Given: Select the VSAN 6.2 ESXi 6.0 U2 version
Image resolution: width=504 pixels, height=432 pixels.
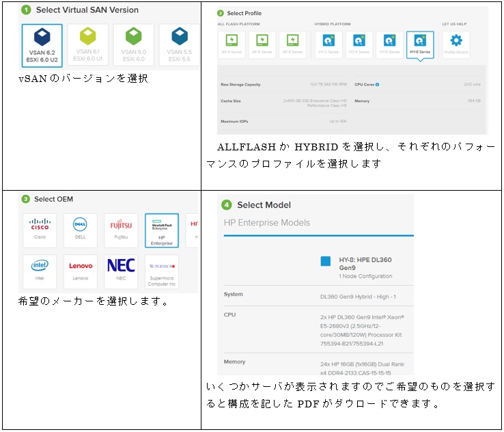Looking at the screenshot, I should pos(42,45).
